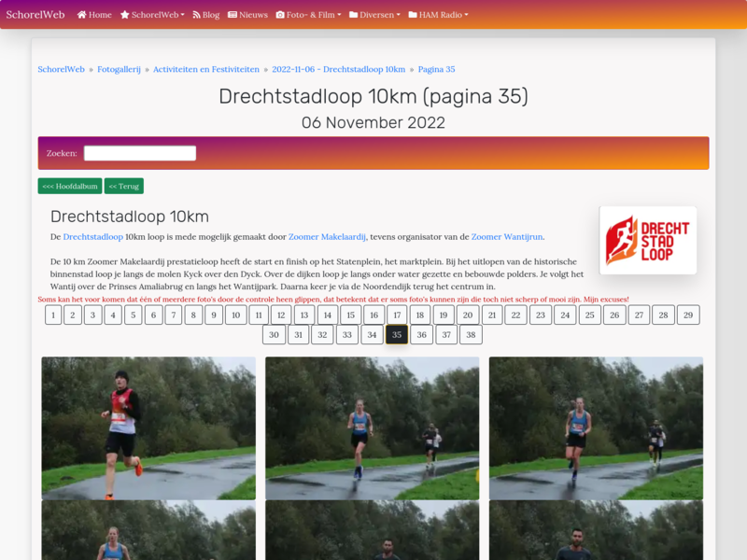Expand the Foto- & Film dropdown
The width and height of the screenshot is (747, 560).
coord(309,15)
